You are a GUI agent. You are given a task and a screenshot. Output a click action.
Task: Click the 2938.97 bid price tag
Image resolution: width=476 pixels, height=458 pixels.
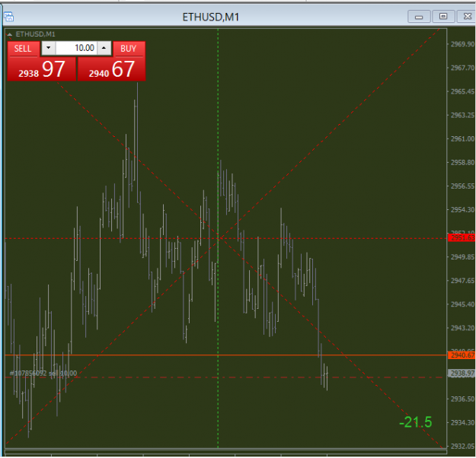462,373
